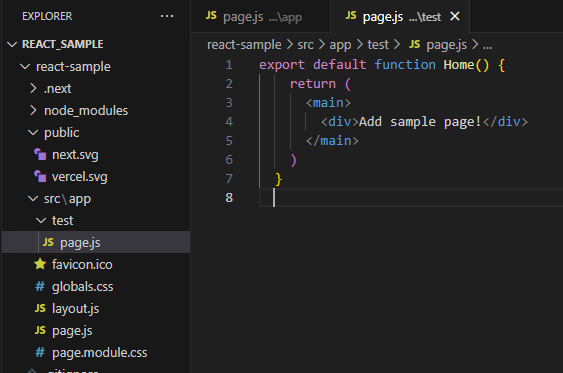
Task: Collapse the REACT_SAMPLE root section
Action: pos(12,44)
